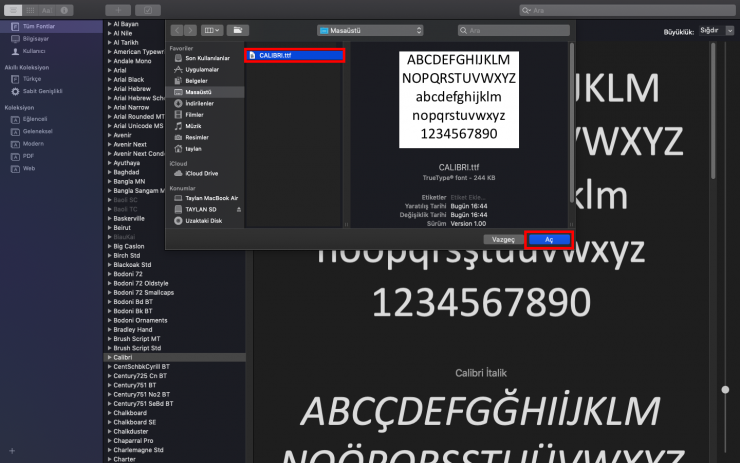Select TAYLAN SD location

coord(203,209)
